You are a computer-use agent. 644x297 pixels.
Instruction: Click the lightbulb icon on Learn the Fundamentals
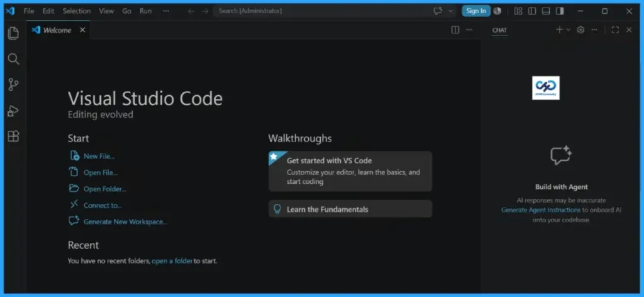pyautogui.click(x=277, y=209)
